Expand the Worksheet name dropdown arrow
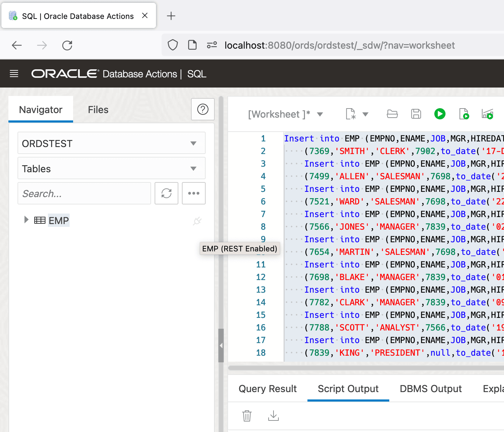 click(320, 114)
